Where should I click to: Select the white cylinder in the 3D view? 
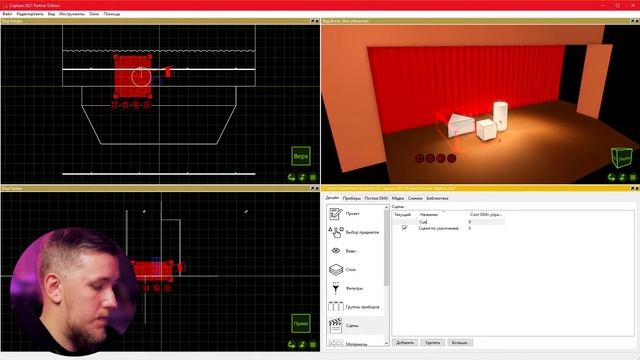(500, 116)
